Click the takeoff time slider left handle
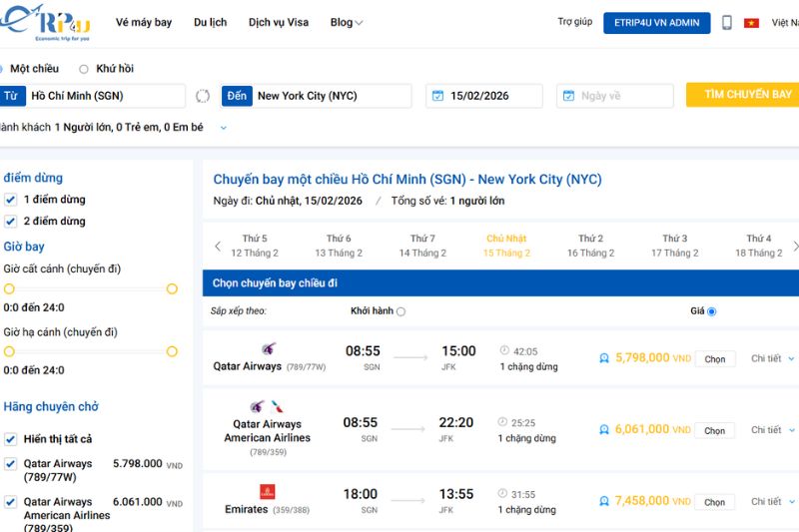The width and height of the screenshot is (799, 532). (x=9, y=289)
